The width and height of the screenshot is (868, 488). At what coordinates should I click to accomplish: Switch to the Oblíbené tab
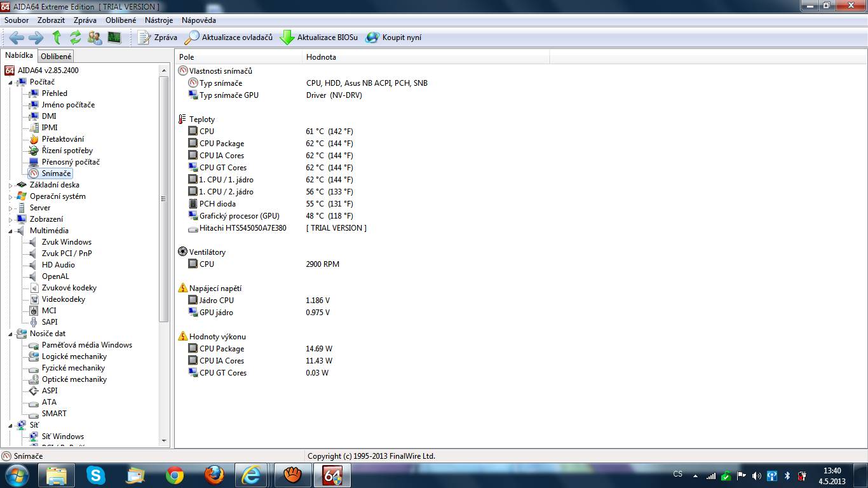tap(56, 57)
